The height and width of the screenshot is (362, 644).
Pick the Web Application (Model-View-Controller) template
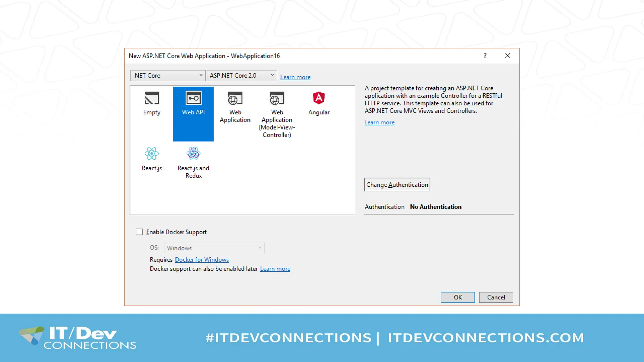pos(277,114)
